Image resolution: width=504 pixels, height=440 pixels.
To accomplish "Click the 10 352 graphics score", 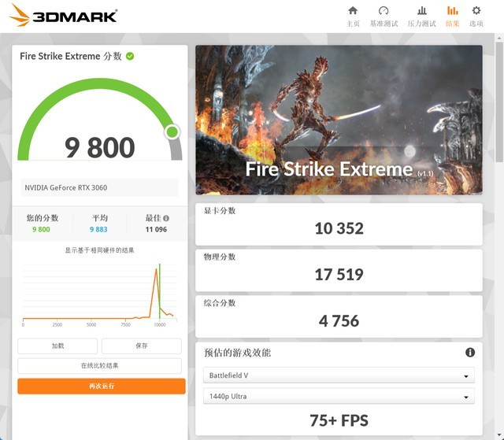I will (339, 228).
